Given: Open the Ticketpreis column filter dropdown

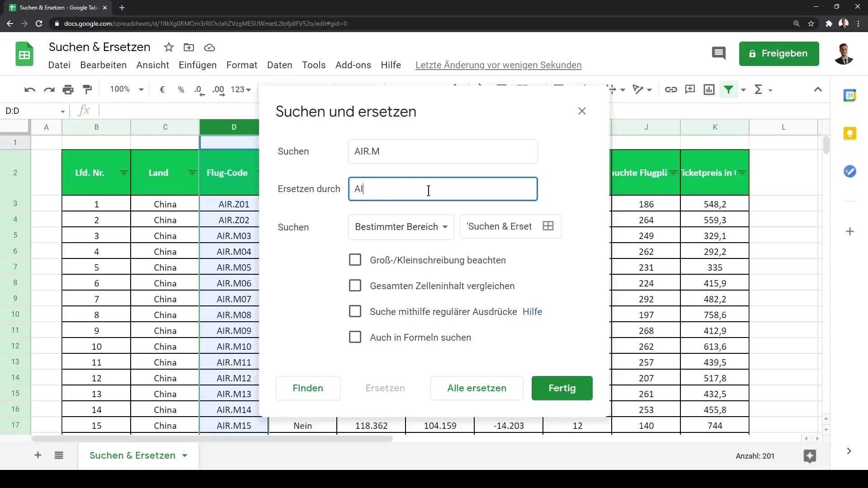Looking at the screenshot, I should 742,173.
